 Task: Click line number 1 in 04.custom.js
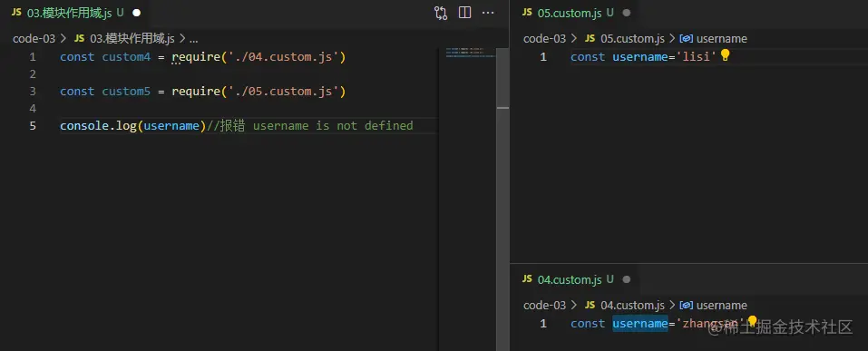click(543, 323)
